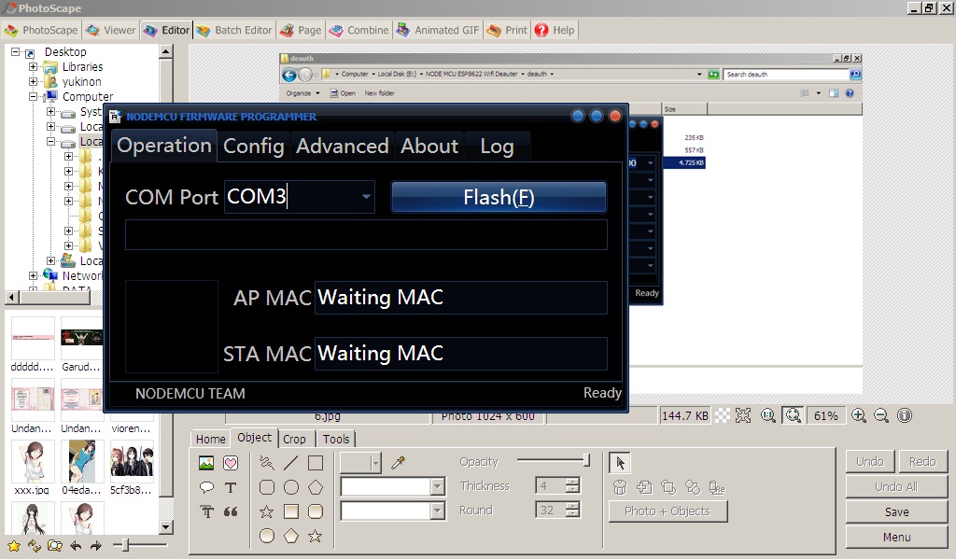Screen dimensions: 956x560
Task: Open full screen with the four-arrows icon
Action: pyautogui.click(x=743, y=415)
